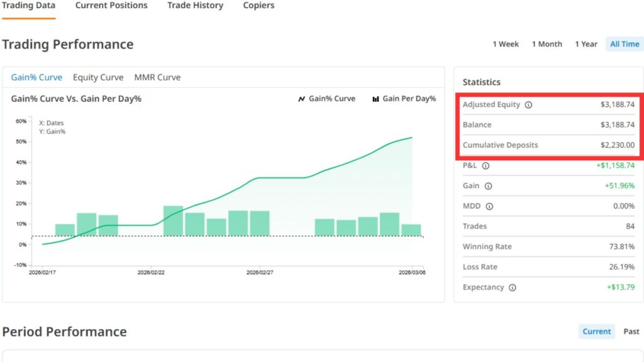The image size is (644, 362).
Task: Select Current period performance
Action: pyautogui.click(x=596, y=331)
